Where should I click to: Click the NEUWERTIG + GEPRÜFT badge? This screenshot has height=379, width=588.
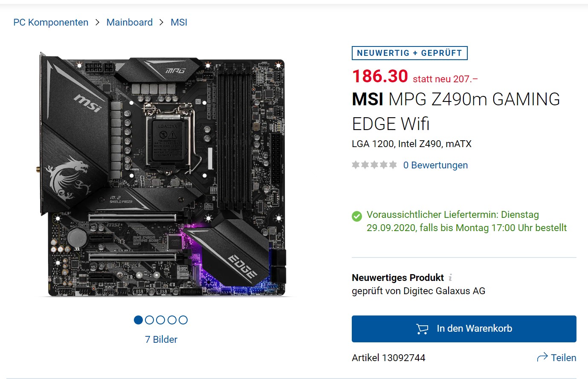click(x=410, y=53)
